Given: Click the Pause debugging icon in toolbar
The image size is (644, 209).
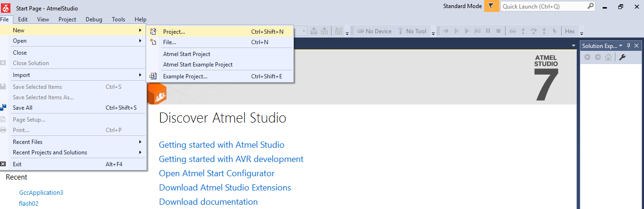Looking at the screenshot, I should click(x=488, y=31).
